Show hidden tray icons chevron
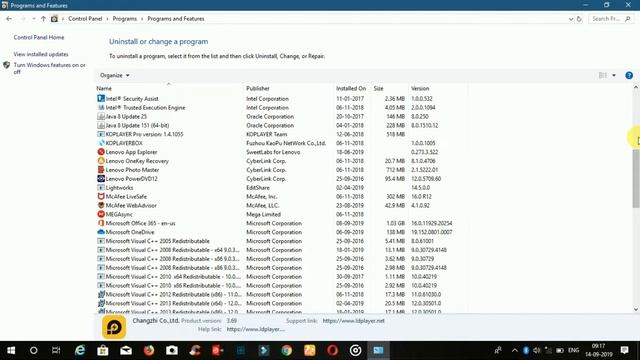The height and width of the screenshot is (360, 640). pyautogui.click(x=515, y=350)
